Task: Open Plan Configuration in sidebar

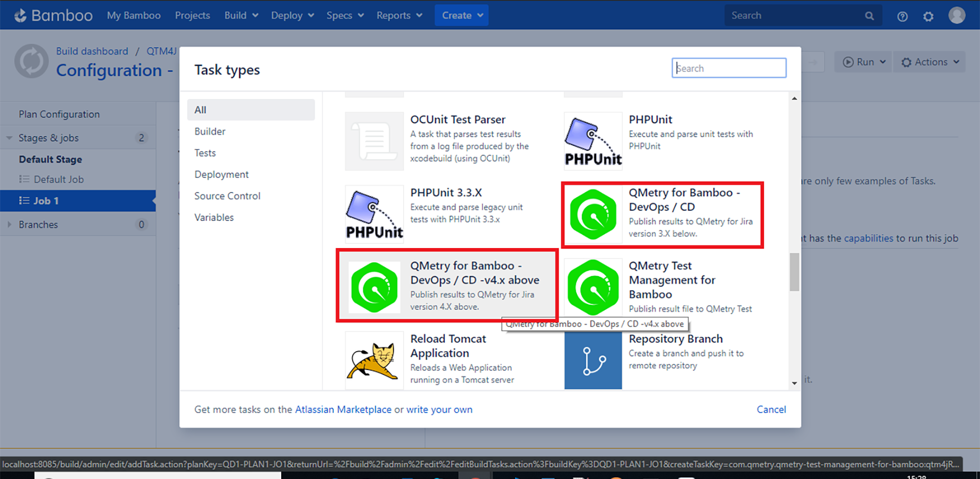Action: (59, 114)
